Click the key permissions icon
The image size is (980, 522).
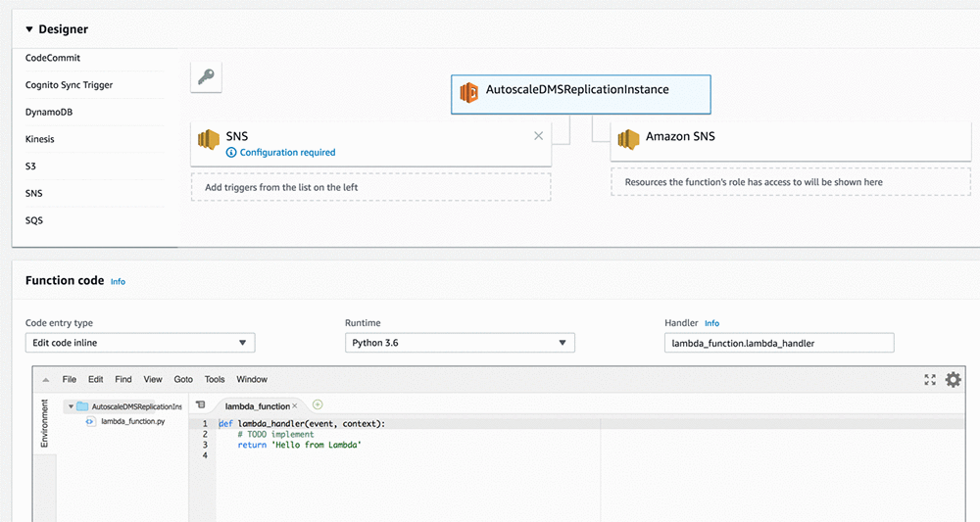tap(206, 76)
